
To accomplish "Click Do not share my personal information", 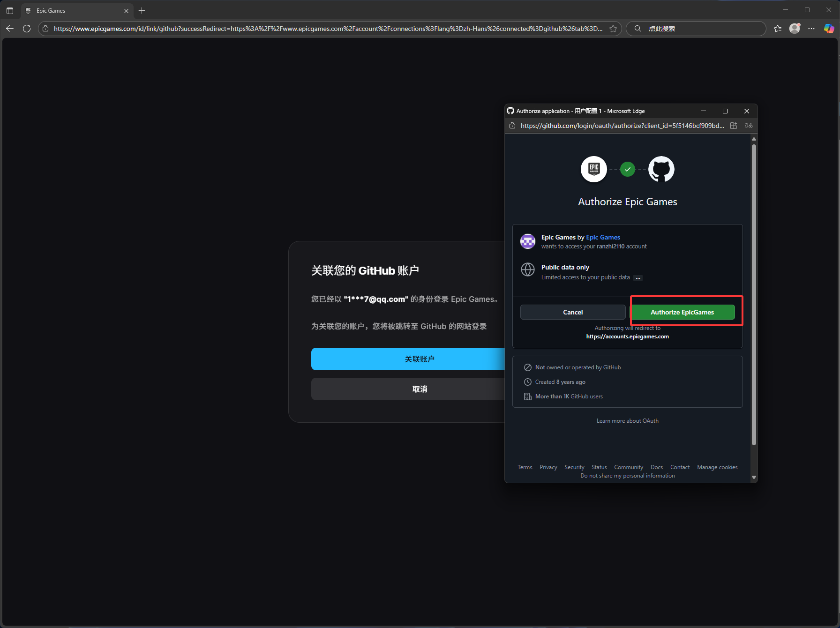I will click(628, 476).
